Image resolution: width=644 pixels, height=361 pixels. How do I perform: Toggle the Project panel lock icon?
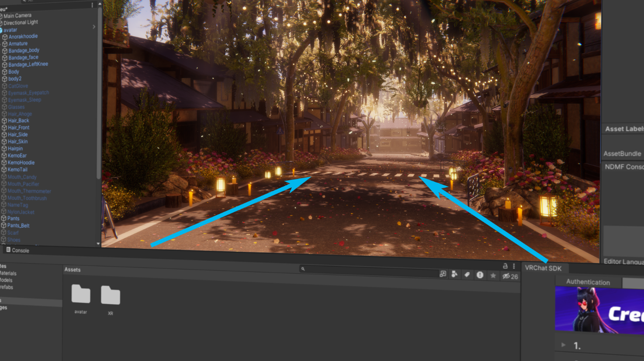click(505, 266)
